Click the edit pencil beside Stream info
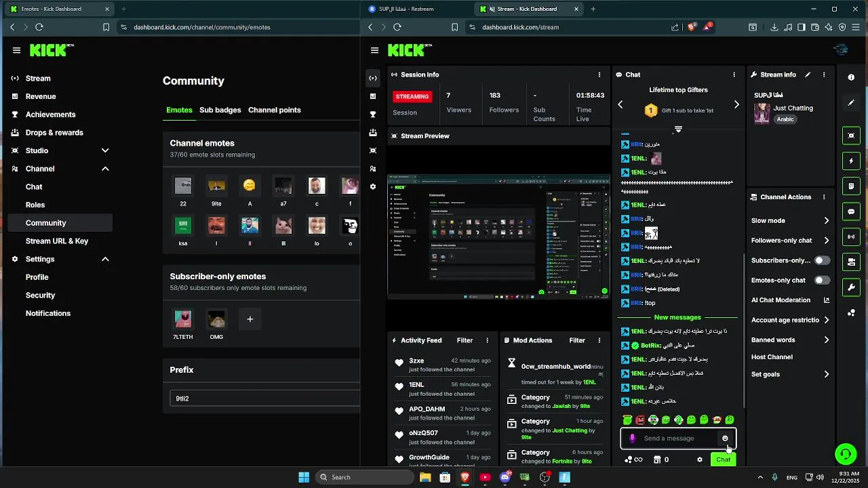This screenshot has width=868, height=488. pyautogui.click(x=808, y=75)
